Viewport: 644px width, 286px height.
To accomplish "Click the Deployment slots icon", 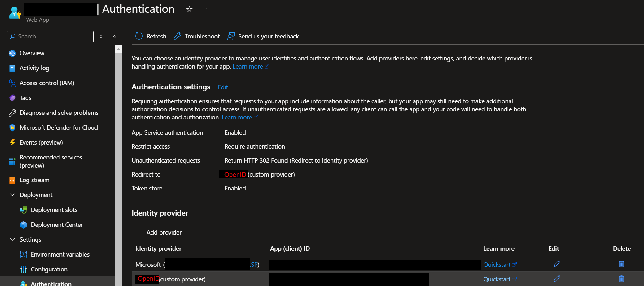I will click(24, 210).
